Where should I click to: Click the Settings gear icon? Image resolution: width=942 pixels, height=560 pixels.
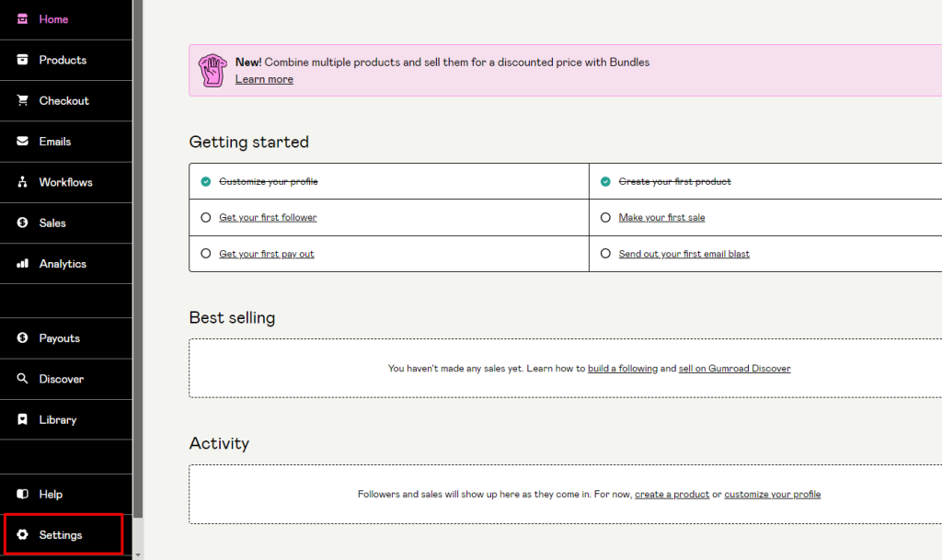coord(22,535)
